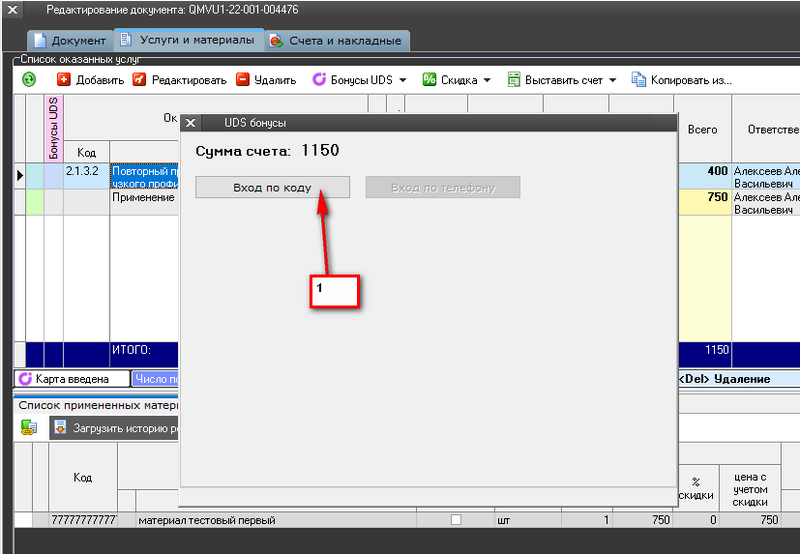Click the Выставить счет document icon
The image size is (800, 554).
coord(515,79)
